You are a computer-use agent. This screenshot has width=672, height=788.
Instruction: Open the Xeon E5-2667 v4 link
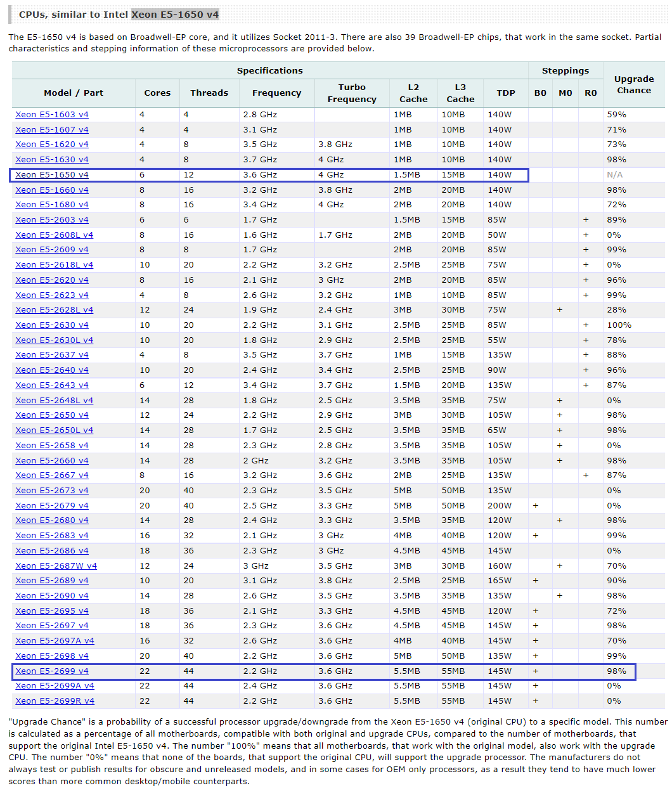[52, 475]
